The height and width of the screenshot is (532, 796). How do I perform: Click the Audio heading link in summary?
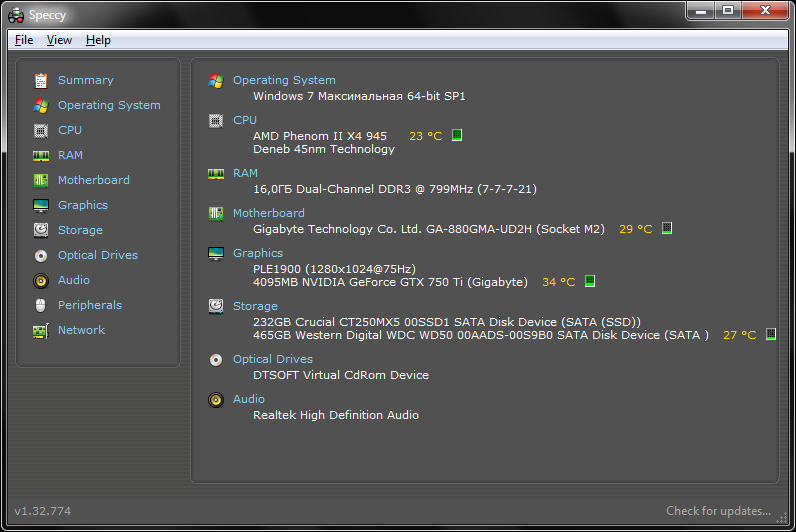click(x=248, y=399)
